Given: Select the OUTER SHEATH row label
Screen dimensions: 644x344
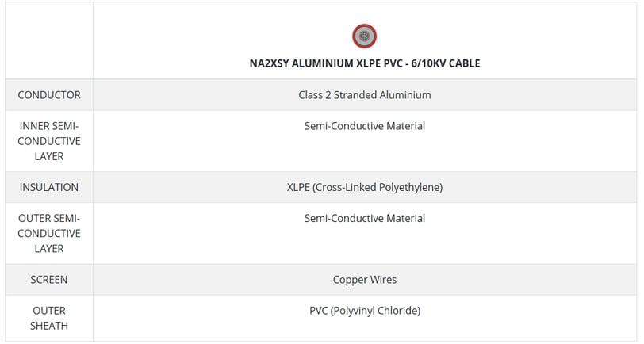Looking at the screenshot, I should click(49, 318).
